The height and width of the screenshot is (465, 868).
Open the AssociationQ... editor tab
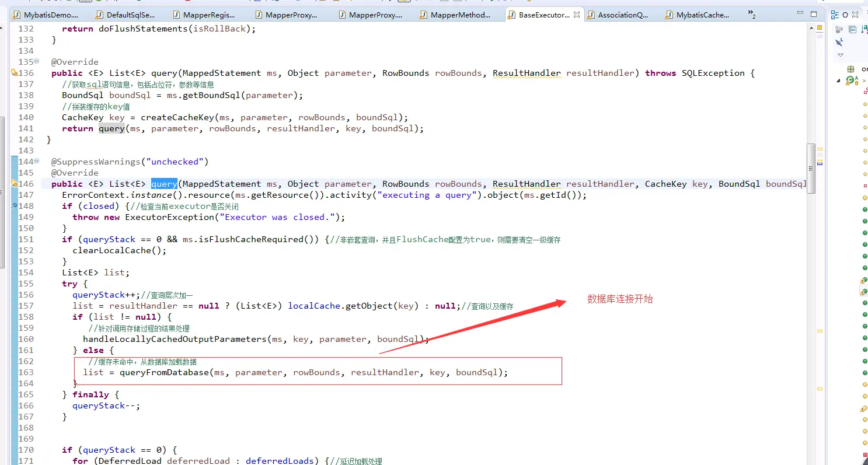point(618,15)
